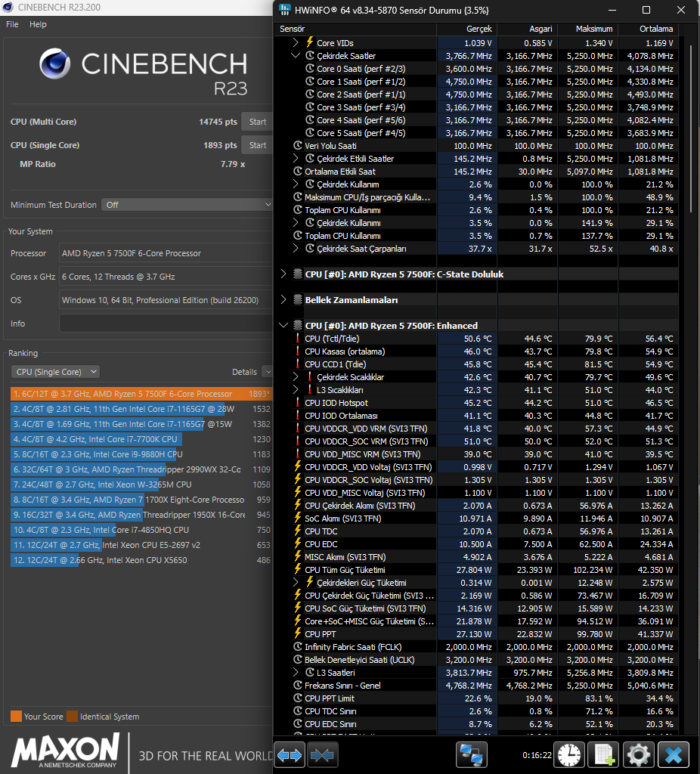Expand Çekirdek Sıcaklıklar row
Viewport: 700px width, 774px height.
(x=296, y=376)
